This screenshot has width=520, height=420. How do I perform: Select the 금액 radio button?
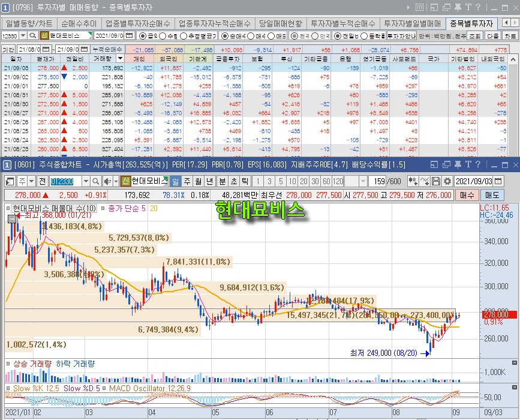point(143,36)
